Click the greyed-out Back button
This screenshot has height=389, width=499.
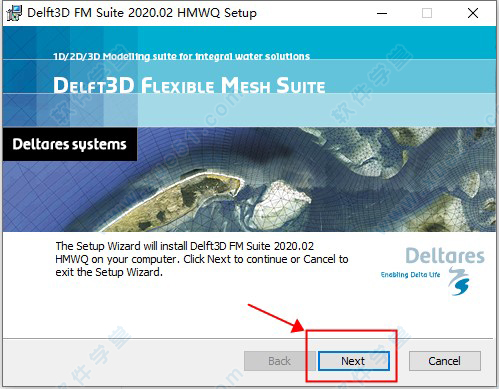(279, 361)
